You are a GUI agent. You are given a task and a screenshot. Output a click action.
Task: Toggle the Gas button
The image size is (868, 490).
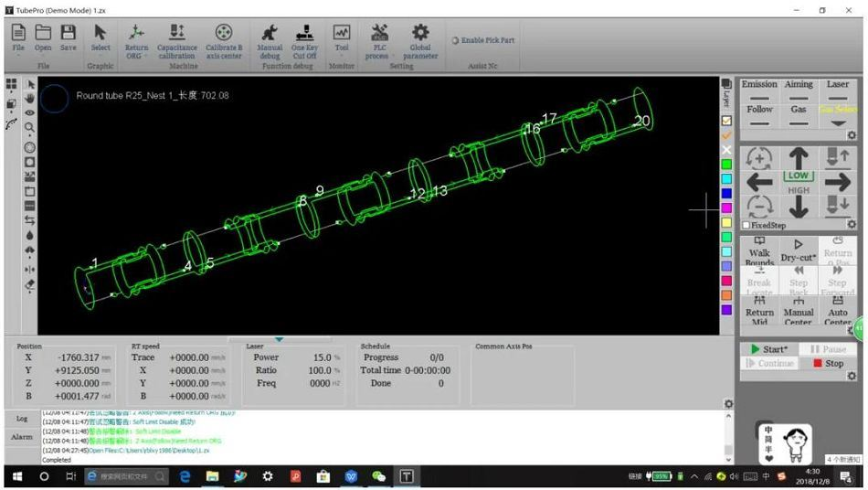coord(799,116)
